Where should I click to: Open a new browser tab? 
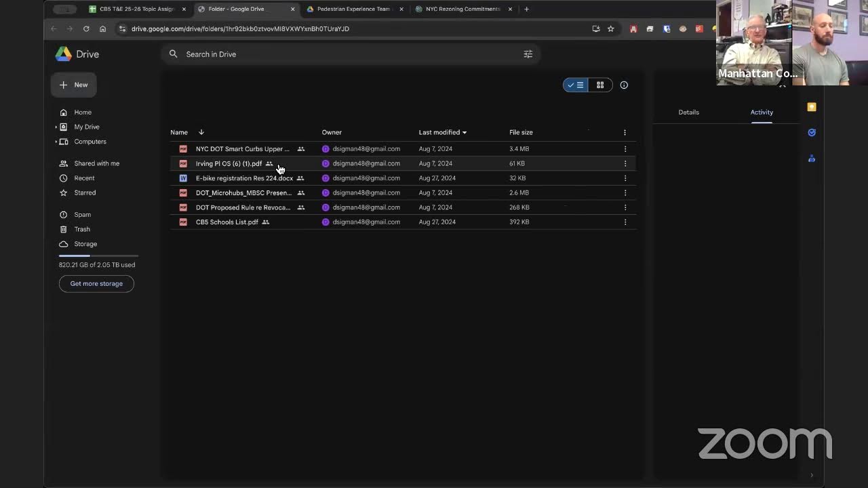click(526, 9)
